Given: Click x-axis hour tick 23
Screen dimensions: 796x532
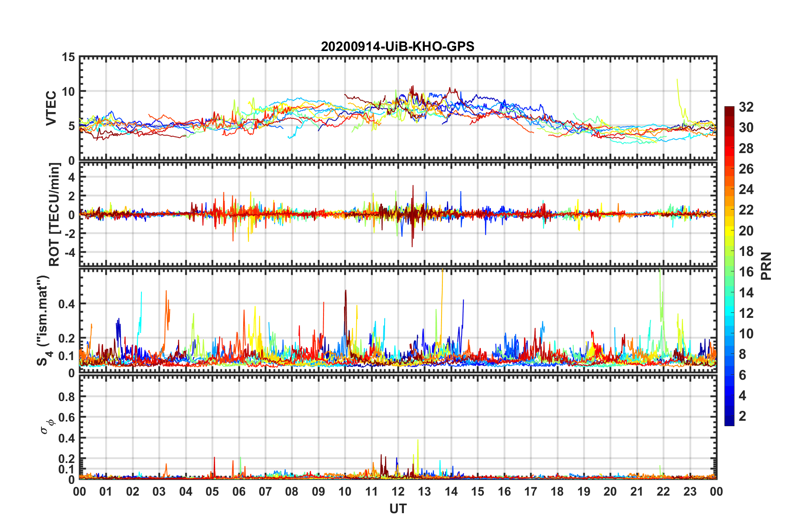Looking at the screenshot, I should pyautogui.click(x=690, y=491).
